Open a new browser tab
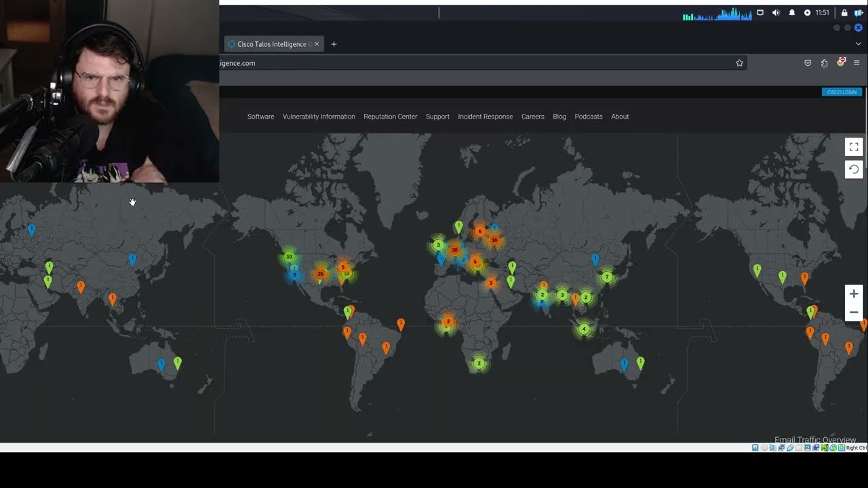This screenshot has width=868, height=488. point(334,44)
